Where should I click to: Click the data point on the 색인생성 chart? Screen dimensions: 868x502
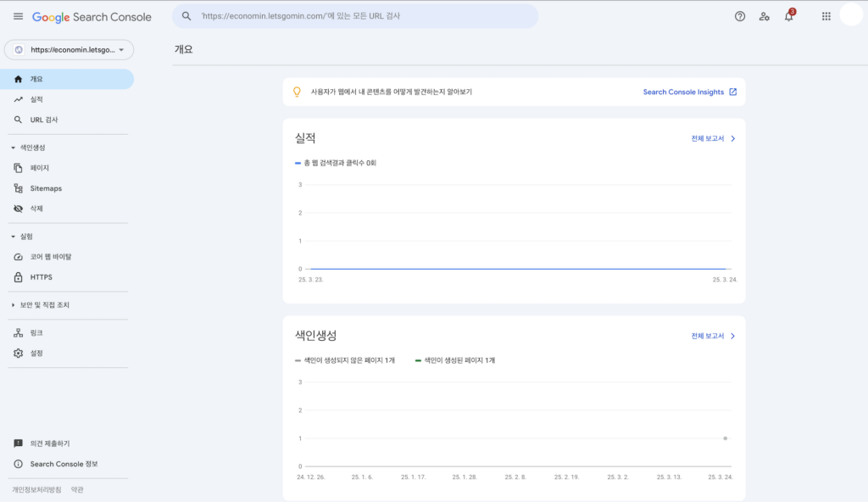pos(726,438)
